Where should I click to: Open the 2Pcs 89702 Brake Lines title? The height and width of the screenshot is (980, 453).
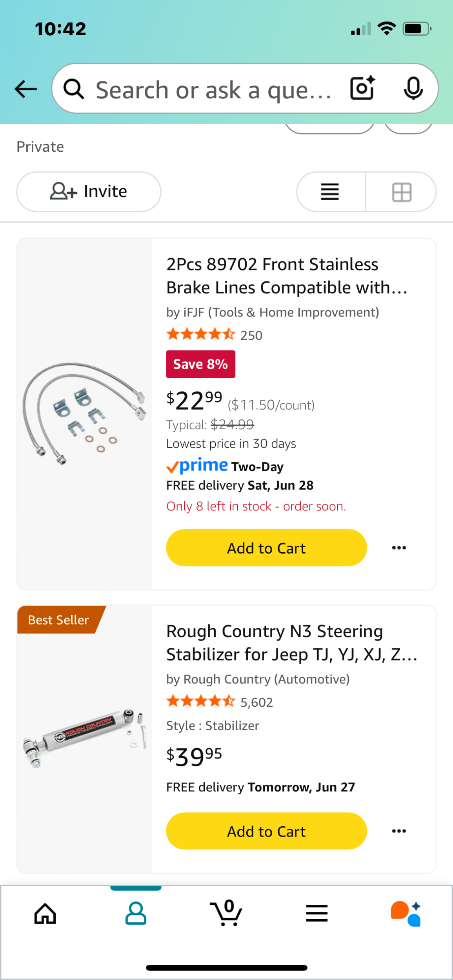coord(287,276)
